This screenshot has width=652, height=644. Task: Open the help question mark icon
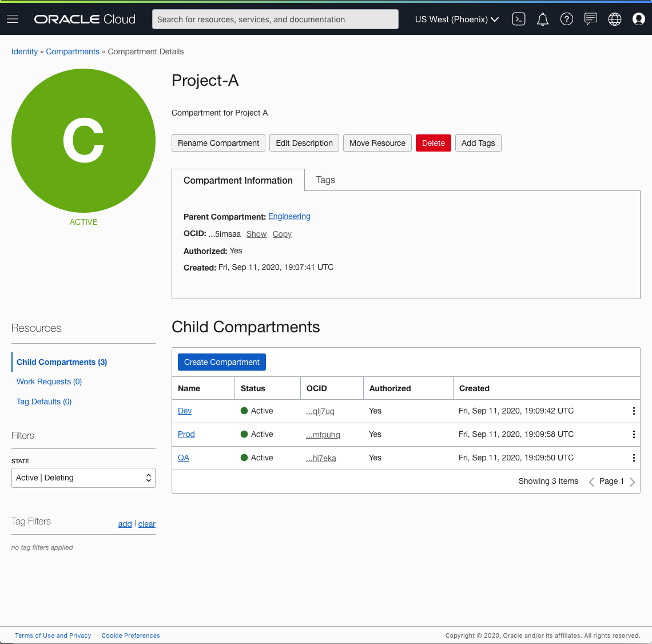(x=567, y=19)
